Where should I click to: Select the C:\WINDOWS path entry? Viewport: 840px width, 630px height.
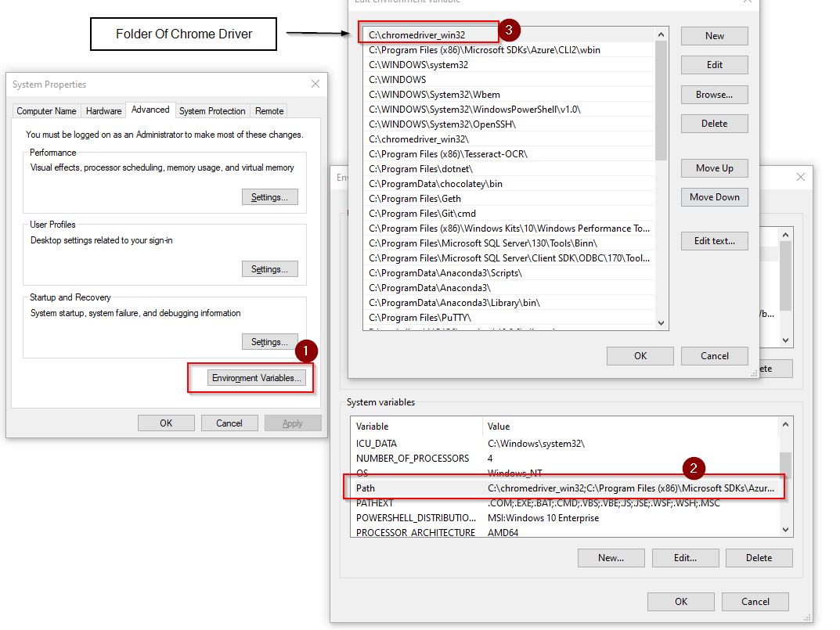click(x=509, y=80)
